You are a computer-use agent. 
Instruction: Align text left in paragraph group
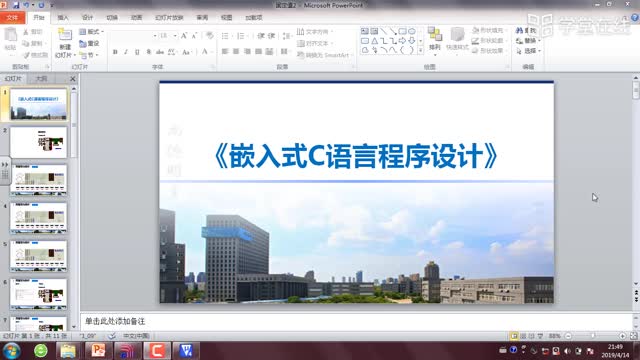coord(225,51)
